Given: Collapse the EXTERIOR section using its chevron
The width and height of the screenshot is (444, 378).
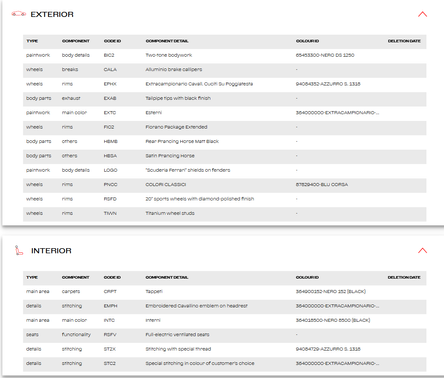Looking at the screenshot, I should (422, 14).
